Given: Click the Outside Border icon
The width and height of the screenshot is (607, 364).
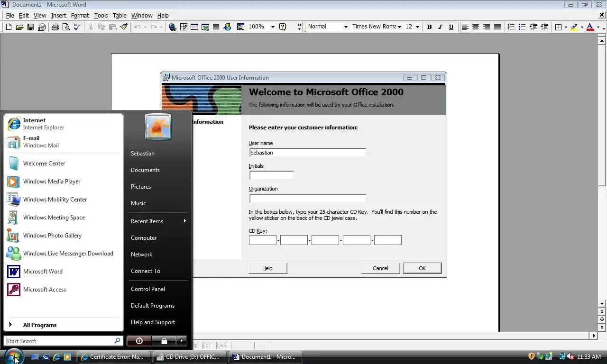Looking at the screenshot, I should pyautogui.click(x=558, y=27).
